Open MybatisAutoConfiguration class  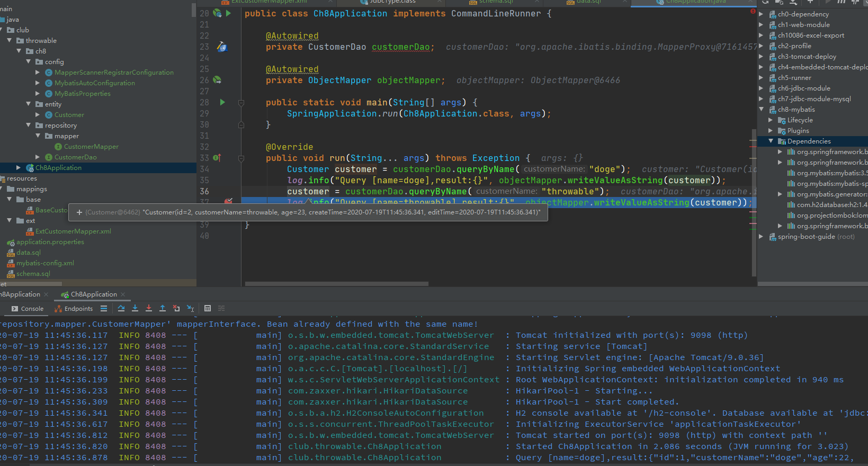pos(94,83)
